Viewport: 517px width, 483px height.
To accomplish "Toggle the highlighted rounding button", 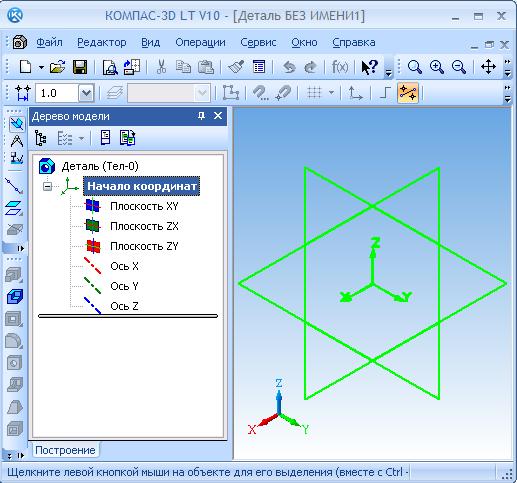I will pos(408,93).
